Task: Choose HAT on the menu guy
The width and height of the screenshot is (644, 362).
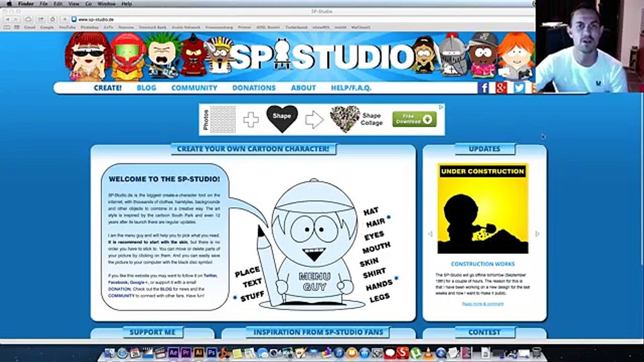Action: coord(371,212)
